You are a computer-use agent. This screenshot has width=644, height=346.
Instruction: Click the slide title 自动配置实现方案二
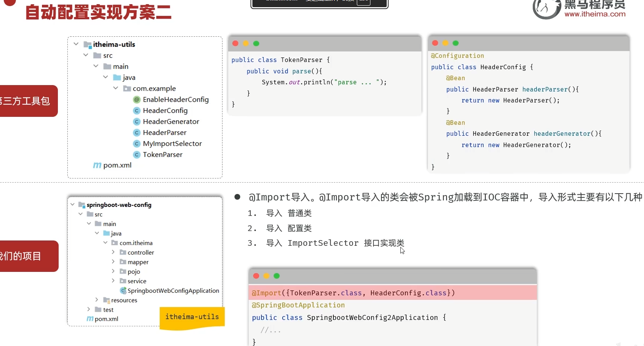98,12
